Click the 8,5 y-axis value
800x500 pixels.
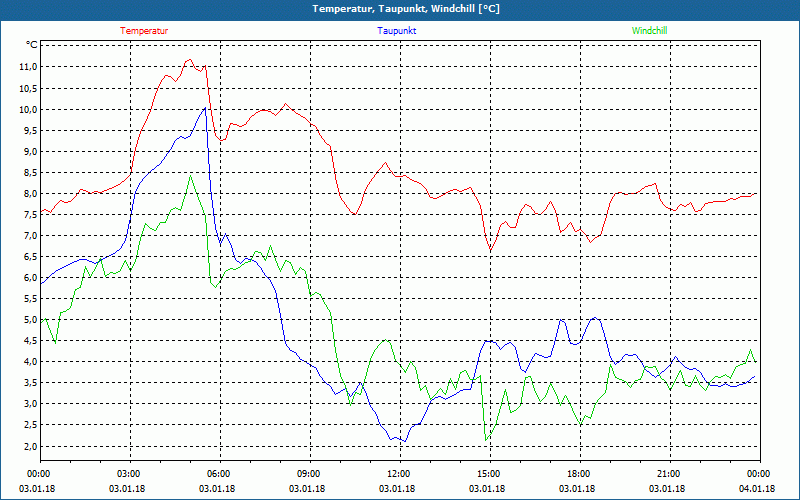click(x=30, y=172)
